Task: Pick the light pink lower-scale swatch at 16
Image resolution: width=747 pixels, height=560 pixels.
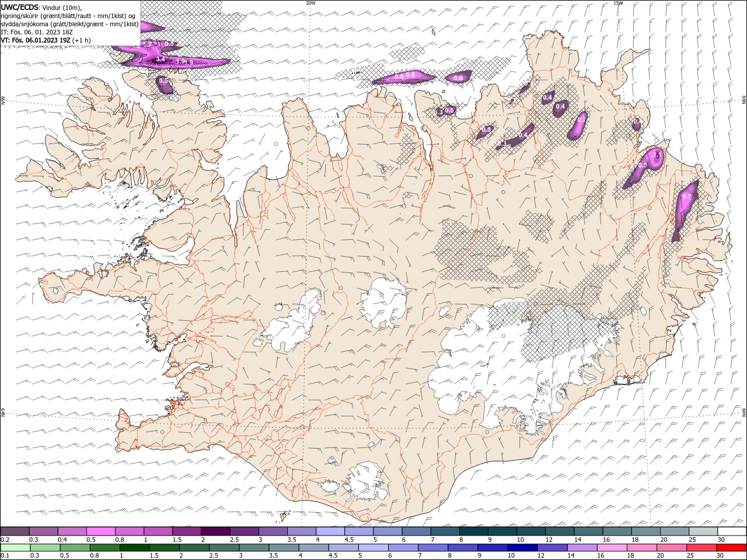Action: click(x=612, y=548)
